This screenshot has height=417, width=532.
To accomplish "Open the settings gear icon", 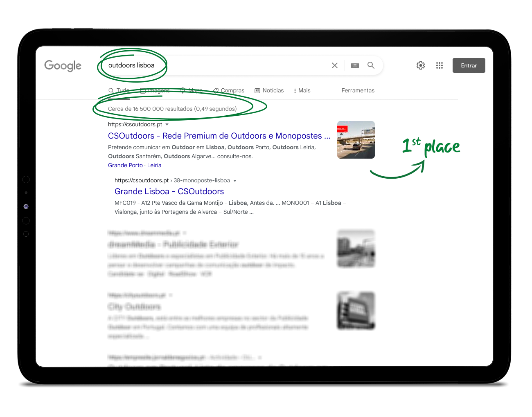I will click(421, 65).
